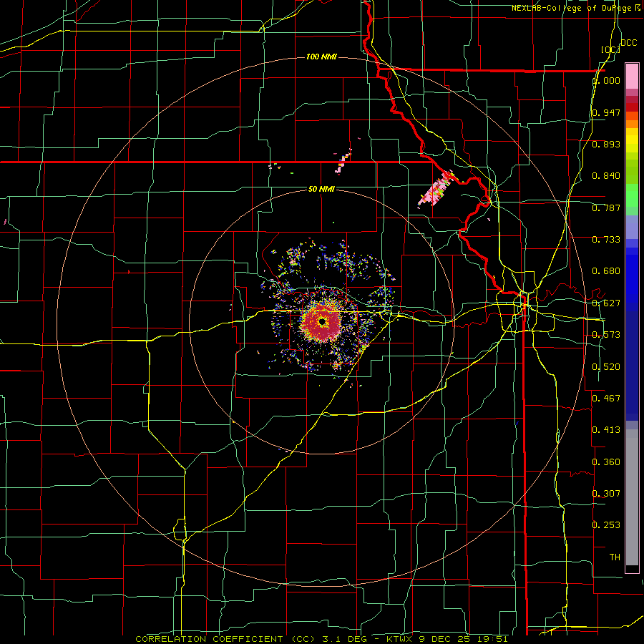644x644 pixels.
Task: Click the DCC label above the color scale
Action: [628, 43]
